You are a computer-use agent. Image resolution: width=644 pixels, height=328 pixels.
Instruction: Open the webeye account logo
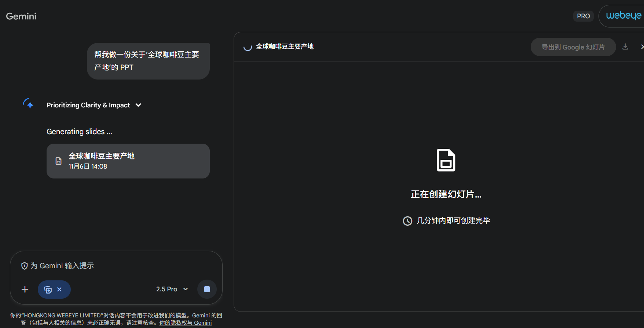coord(623,16)
